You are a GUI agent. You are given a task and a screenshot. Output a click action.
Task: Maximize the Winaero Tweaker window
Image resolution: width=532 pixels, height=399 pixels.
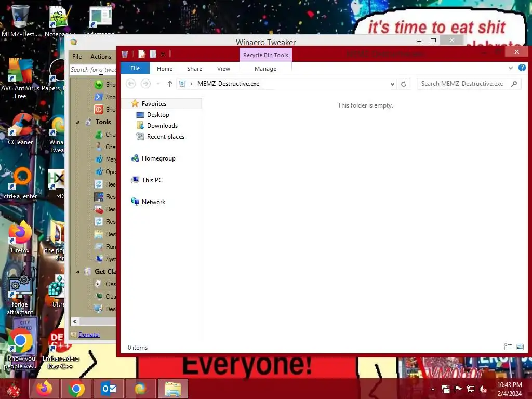433,41
